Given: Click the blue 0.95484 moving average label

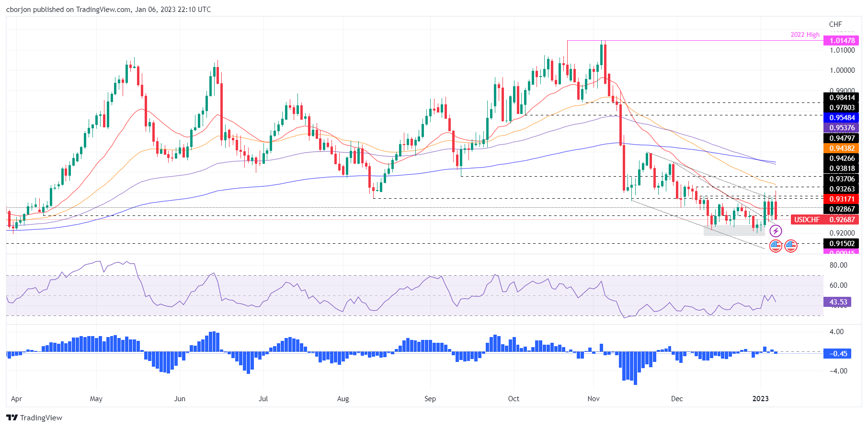Looking at the screenshot, I should point(842,118).
